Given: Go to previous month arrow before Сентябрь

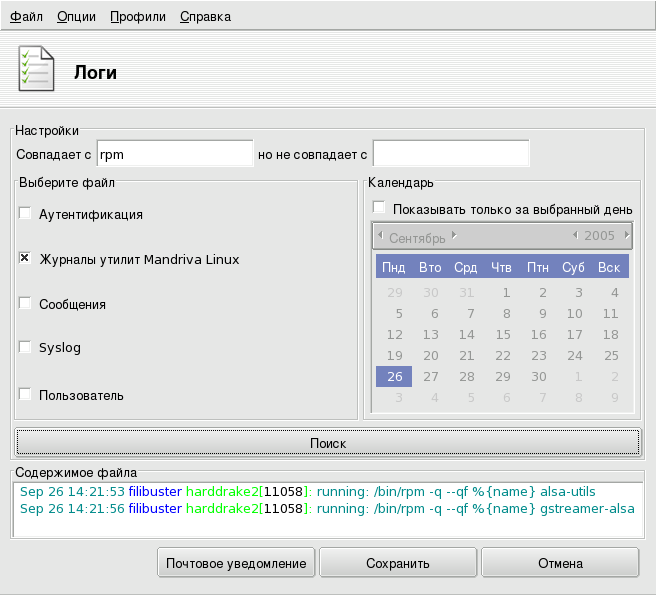Looking at the screenshot, I should (x=379, y=236).
